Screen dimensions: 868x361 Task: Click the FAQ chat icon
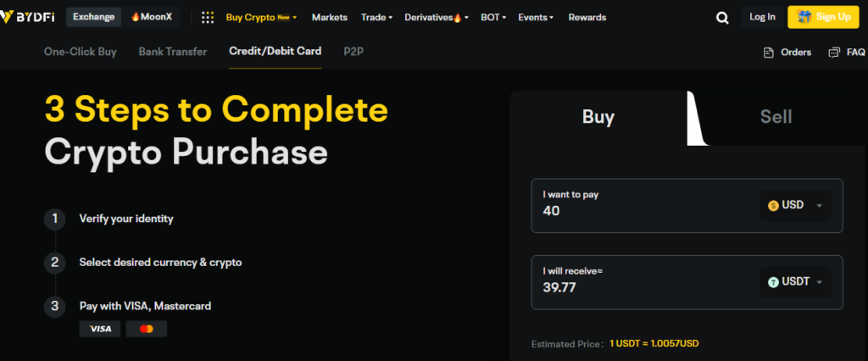coord(834,53)
